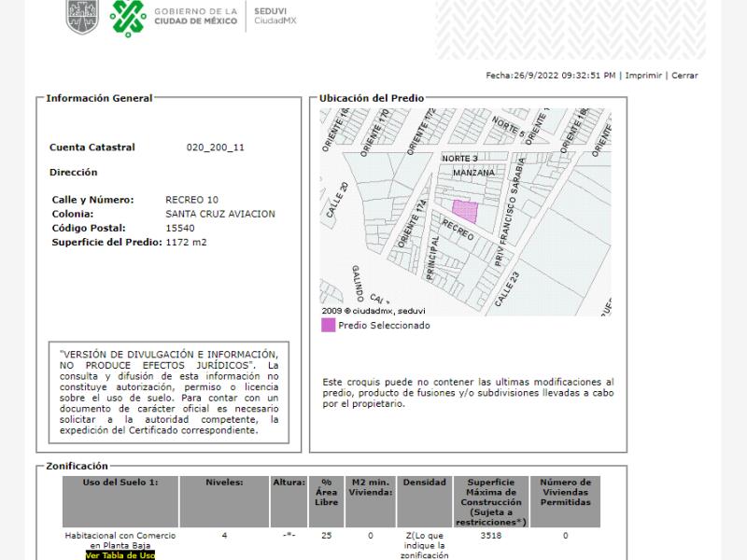Click the SEDUVI CiudadMX header label
747x560 pixels.
(x=275, y=16)
